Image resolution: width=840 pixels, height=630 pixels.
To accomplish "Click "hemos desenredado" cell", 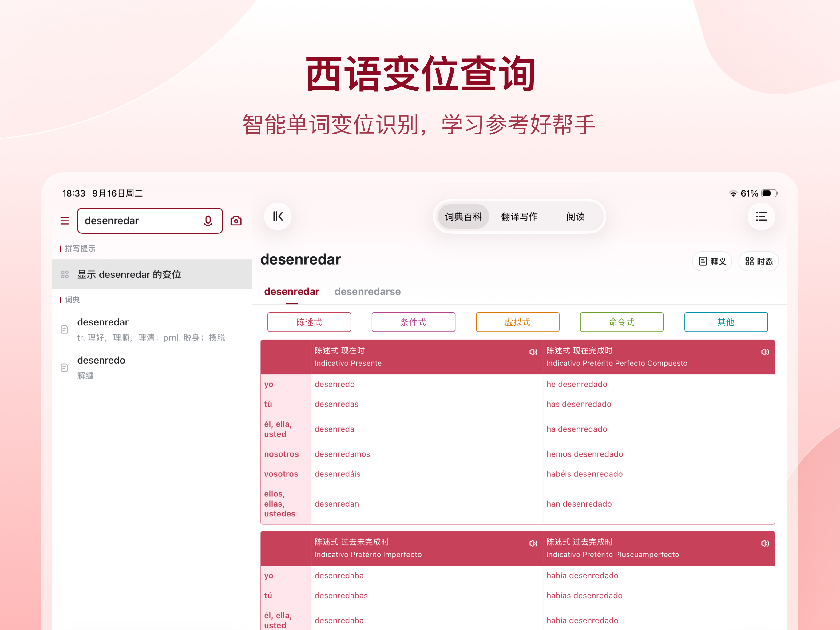I will tap(585, 454).
